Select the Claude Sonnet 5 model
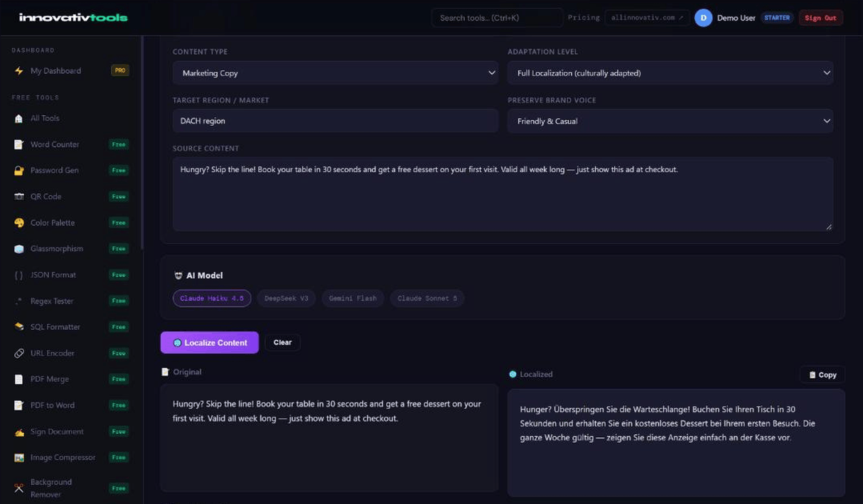The height and width of the screenshot is (504, 863). point(427,299)
